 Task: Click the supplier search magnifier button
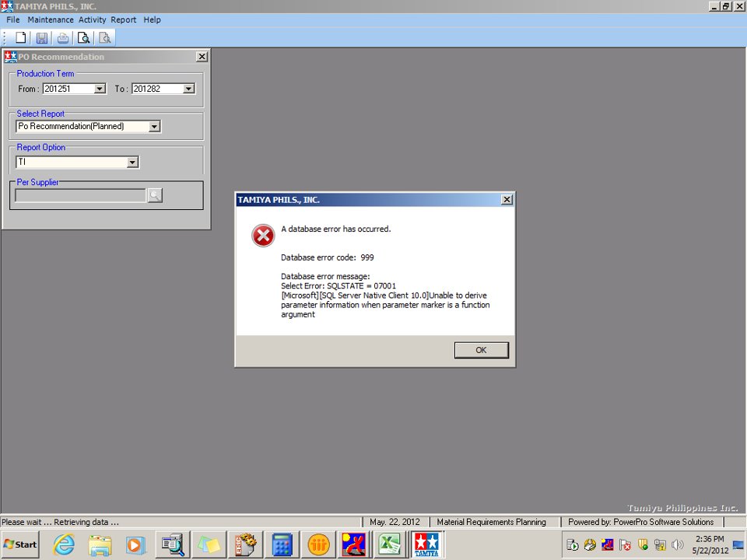pyautogui.click(x=155, y=195)
